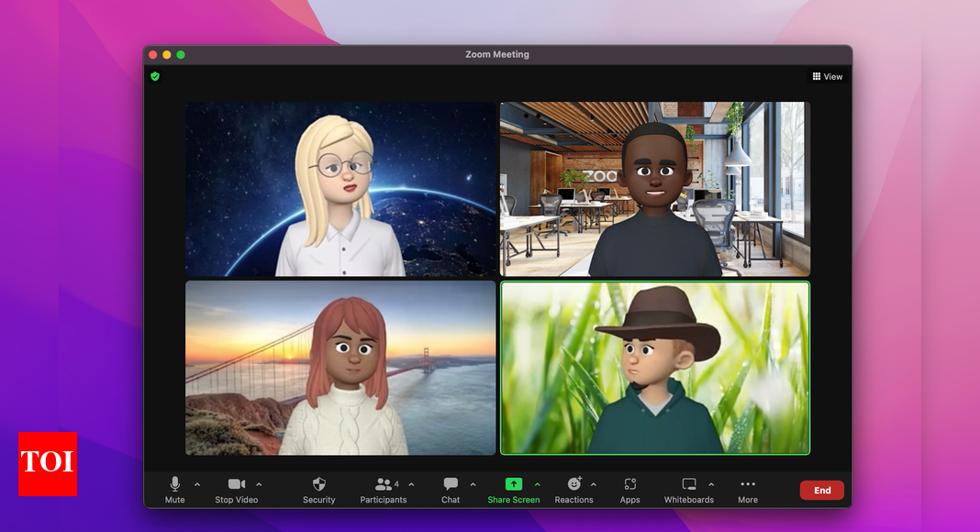
Task: Open the View layout menu
Action: pyautogui.click(x=827, y=76)
